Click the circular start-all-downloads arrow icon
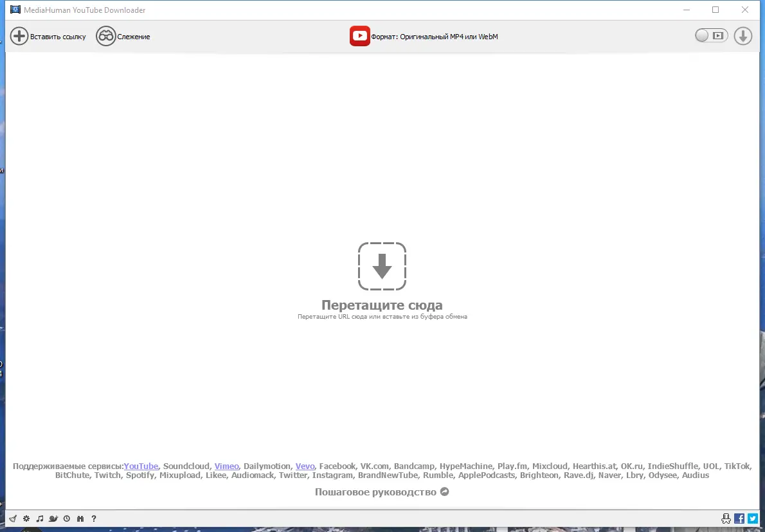Screen dimensions: 765x532 743,36
